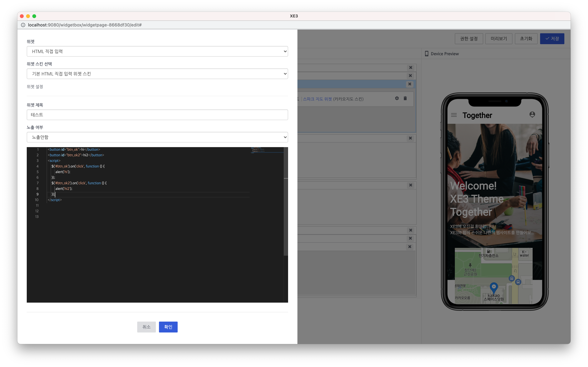
Task: Open the hamburger menu in the Together preview
Action: coord(454,115)
